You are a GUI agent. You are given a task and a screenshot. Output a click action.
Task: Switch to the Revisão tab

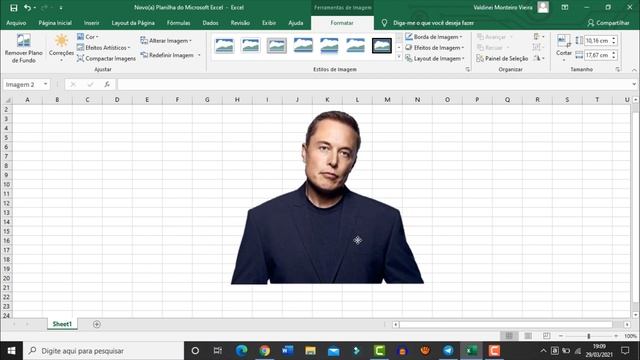[x=240, y=23]
